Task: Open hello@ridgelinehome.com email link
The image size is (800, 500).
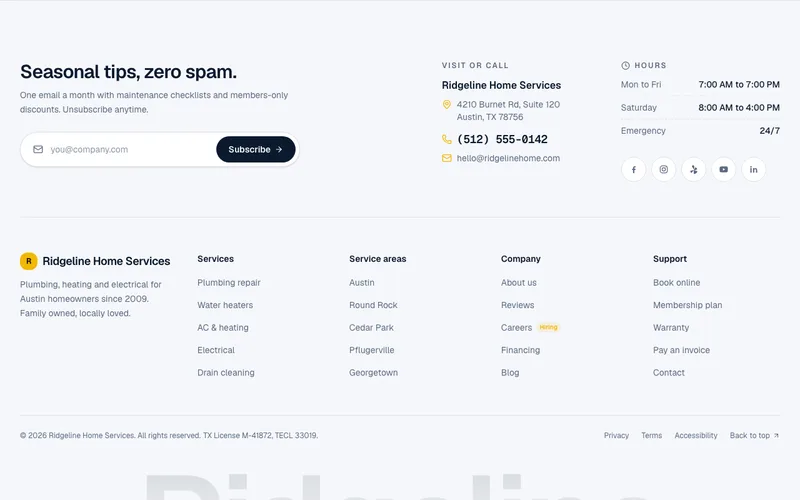Action: coord(508,158)
